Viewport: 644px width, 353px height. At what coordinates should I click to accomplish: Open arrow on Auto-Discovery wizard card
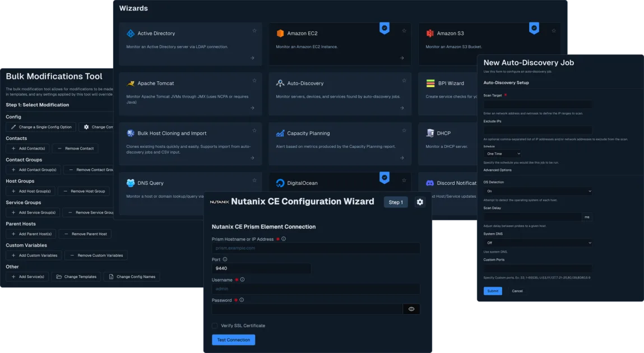(x=402, y=108)
